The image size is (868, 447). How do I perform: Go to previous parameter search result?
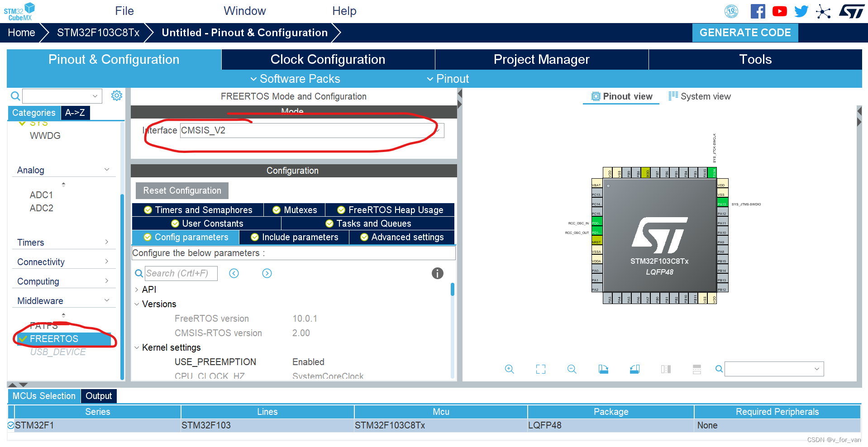(x=234, y=273)
